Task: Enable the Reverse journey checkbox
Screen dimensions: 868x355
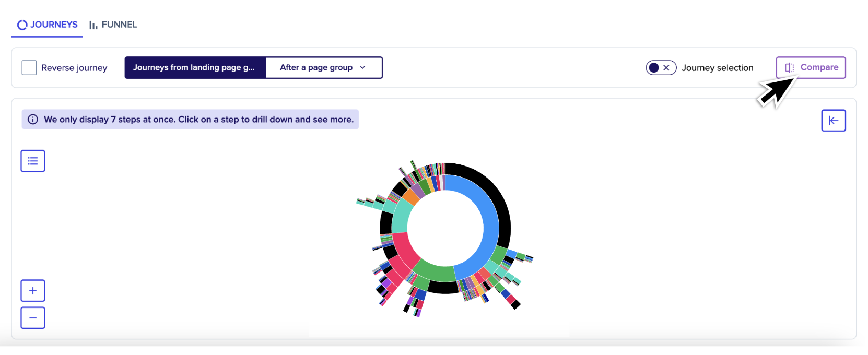Action: (29, 68)
